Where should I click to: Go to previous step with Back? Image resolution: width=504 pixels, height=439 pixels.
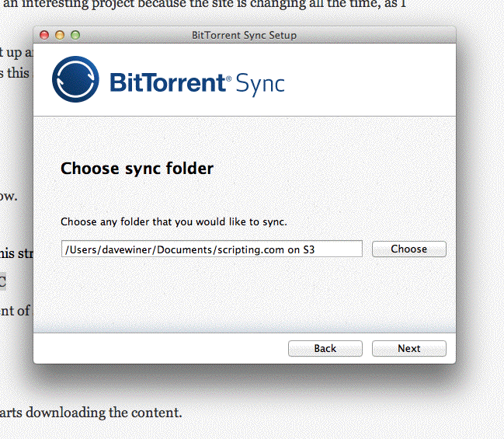click(x=325, y=349)
